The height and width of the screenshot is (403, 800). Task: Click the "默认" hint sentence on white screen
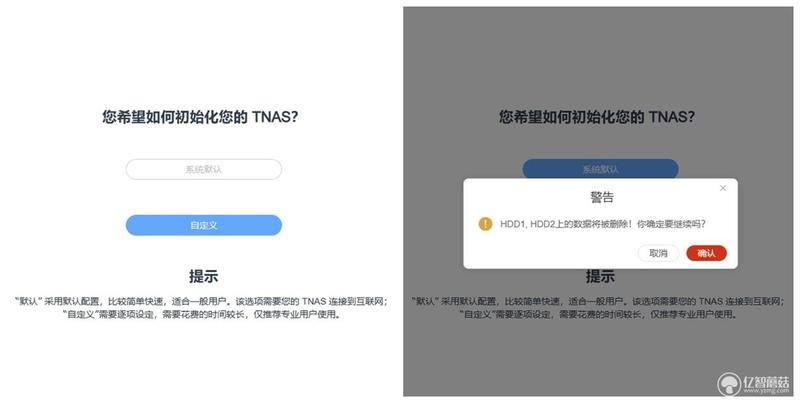pyautogui.click(x=202, y=301)
